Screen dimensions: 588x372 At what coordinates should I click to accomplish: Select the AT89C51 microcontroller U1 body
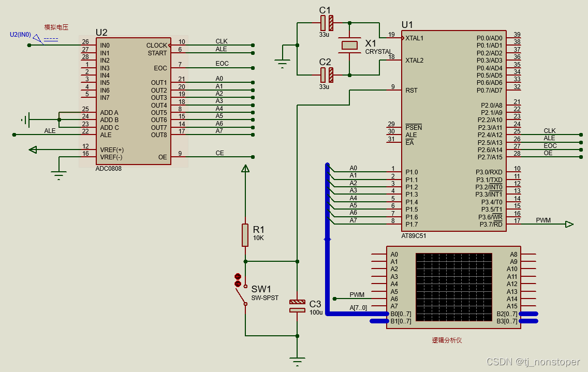click(x=454, y=131)
